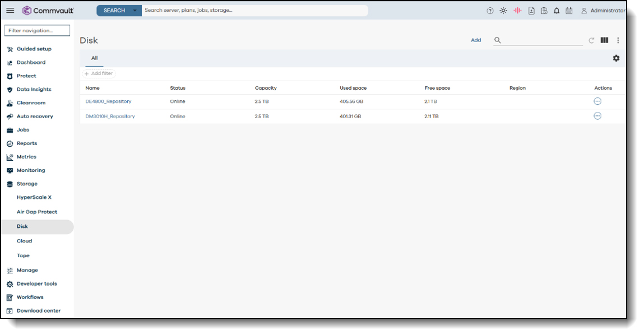
Task: Open the DM3010H_Repository link
Action: tap(110, 116)
